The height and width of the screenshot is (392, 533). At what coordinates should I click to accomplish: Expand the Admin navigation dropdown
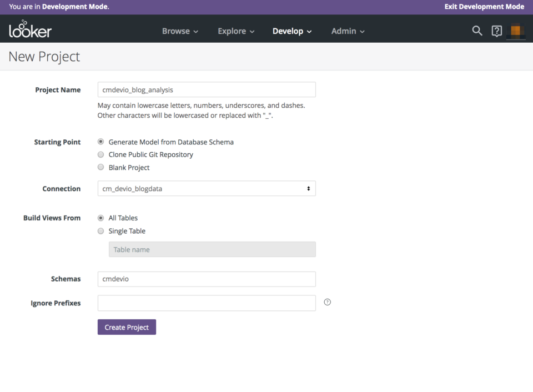pyautogui.click(x=348, y=31)
